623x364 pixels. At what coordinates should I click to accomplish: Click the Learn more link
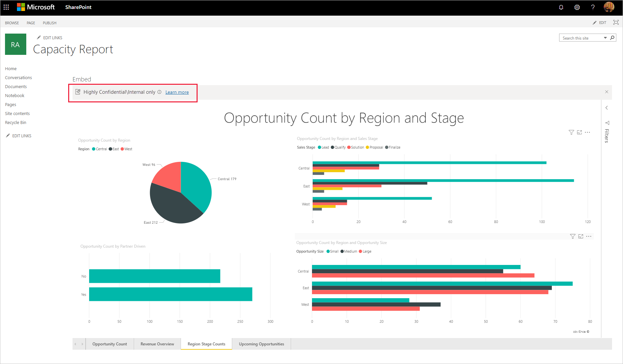tap(177, 92)
